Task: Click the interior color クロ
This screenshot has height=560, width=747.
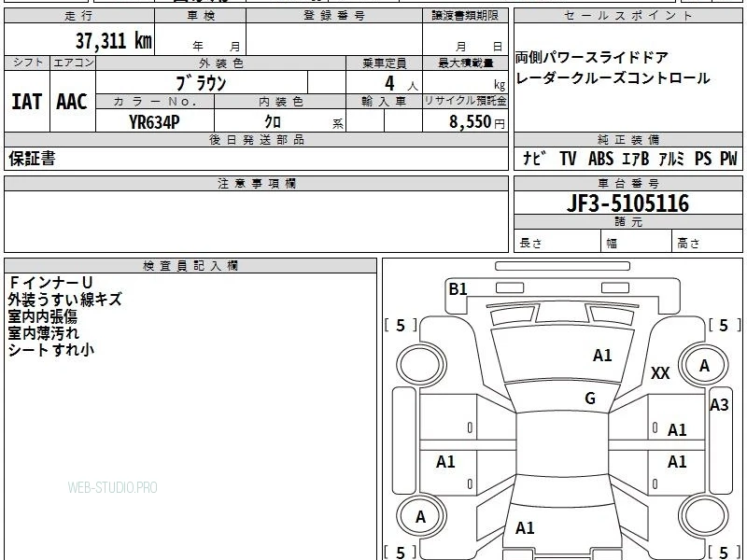Action: click(x=273, y=122)
